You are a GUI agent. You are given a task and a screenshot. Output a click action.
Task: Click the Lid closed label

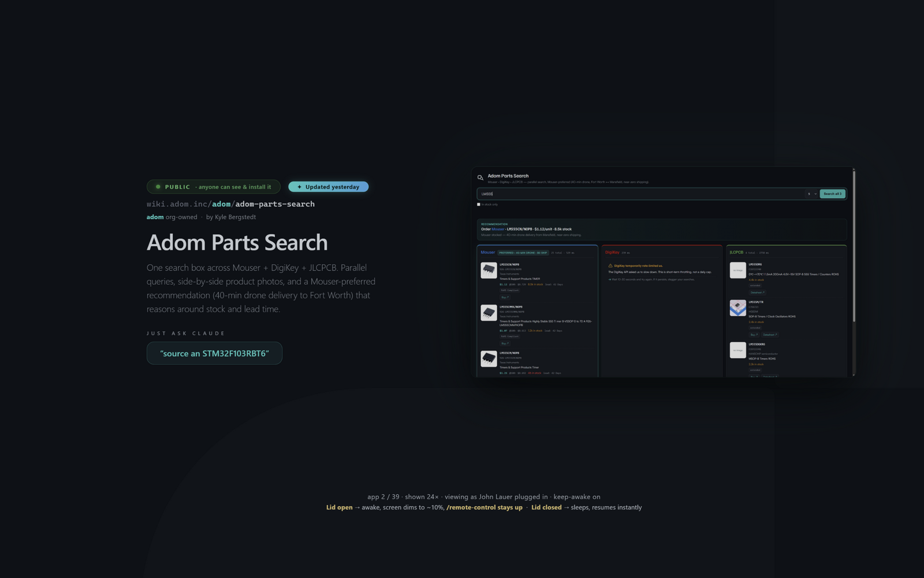tap(546, 507)
